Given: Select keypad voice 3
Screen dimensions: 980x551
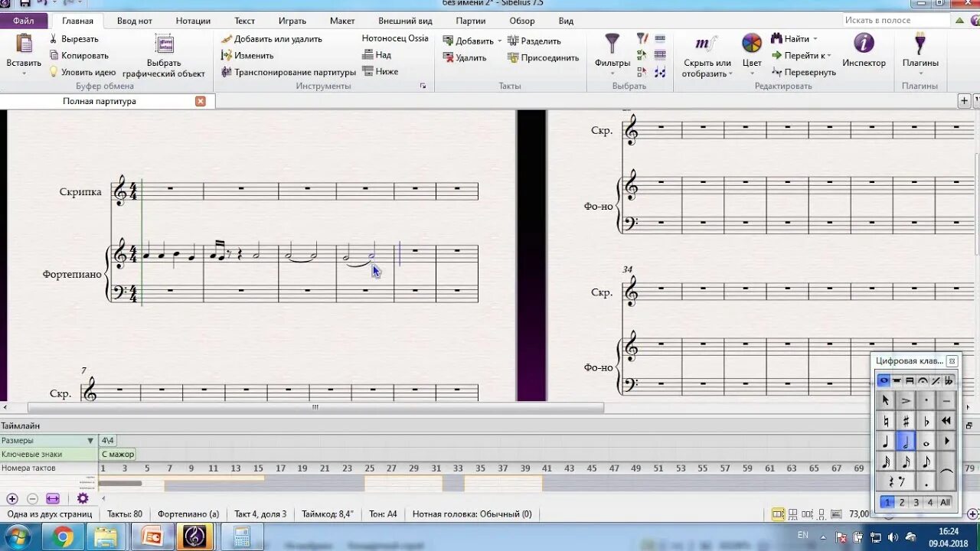Looking at the screenshot, I should click(916, 503).
